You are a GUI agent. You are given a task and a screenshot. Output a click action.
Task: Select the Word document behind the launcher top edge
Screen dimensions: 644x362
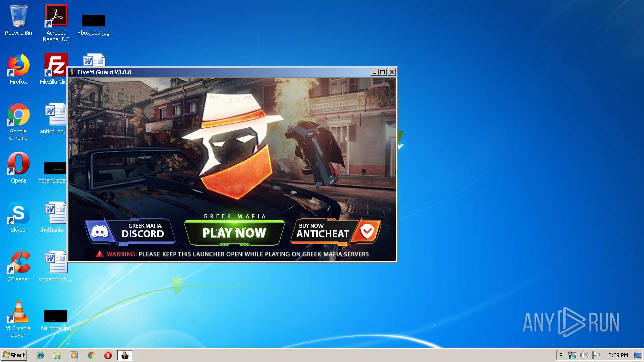point(94,60)
